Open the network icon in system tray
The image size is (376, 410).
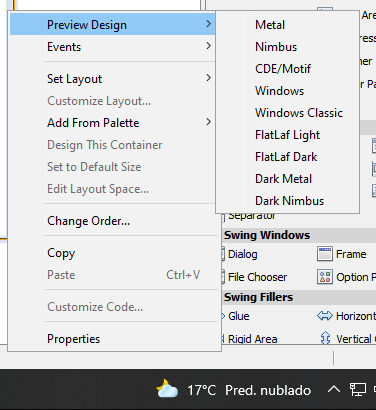357,389
